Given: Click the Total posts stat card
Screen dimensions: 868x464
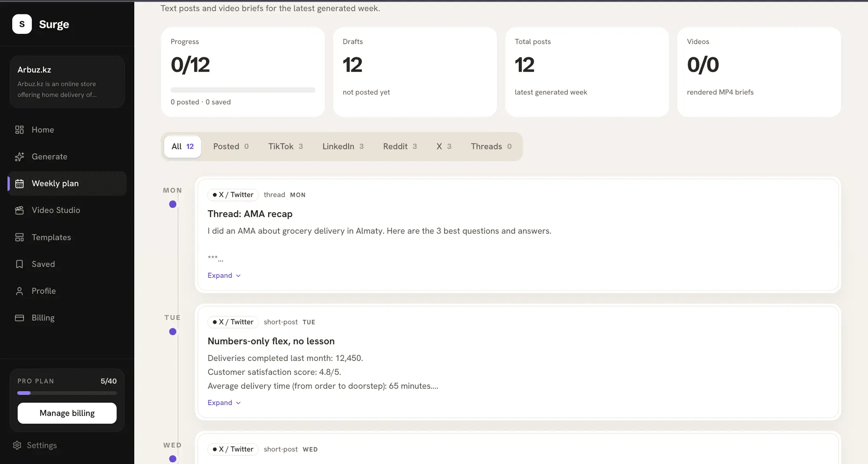Looking at the screenshot, I should click(x=587, y=72).
